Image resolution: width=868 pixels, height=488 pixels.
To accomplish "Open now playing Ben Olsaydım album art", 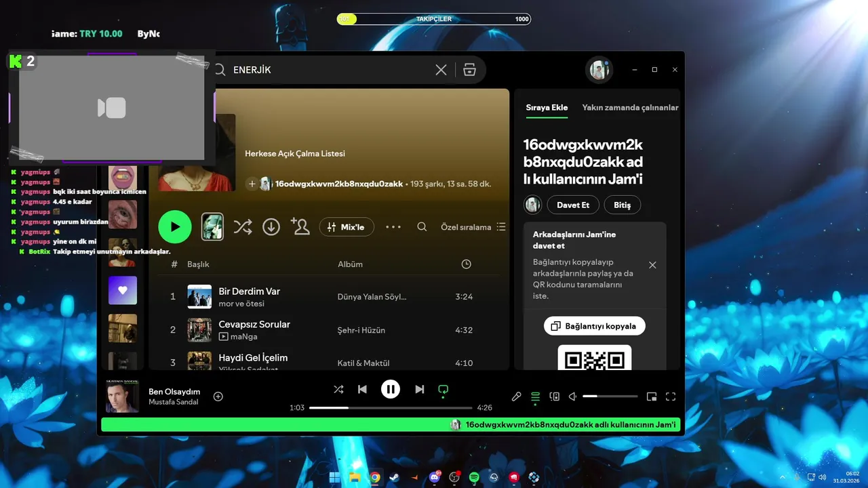I will click(x=123, y=396).
